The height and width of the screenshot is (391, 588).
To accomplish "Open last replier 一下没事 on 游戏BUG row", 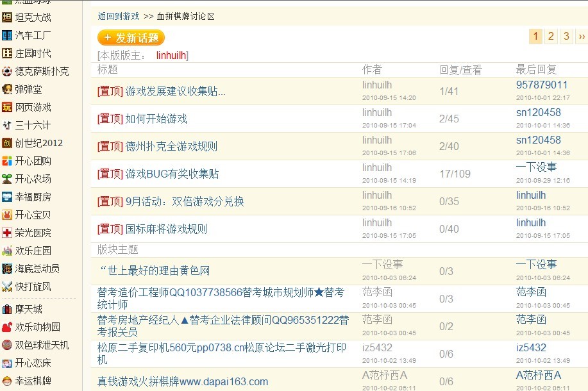I will tap(536, 167).
